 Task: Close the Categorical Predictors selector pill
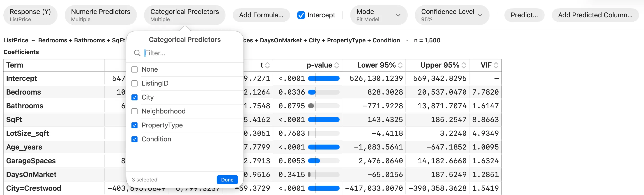click(184, 15)
